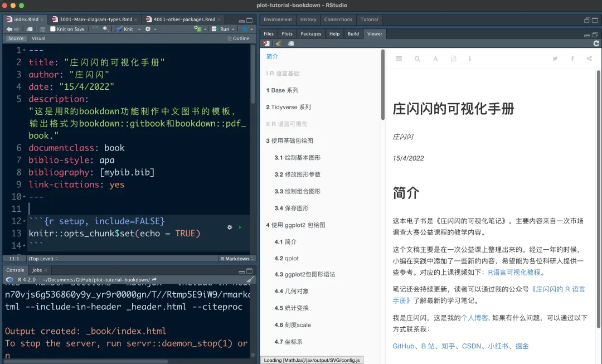Click the R logo icon in console header
Screen dimensions: 602x364
pos(9,280)
